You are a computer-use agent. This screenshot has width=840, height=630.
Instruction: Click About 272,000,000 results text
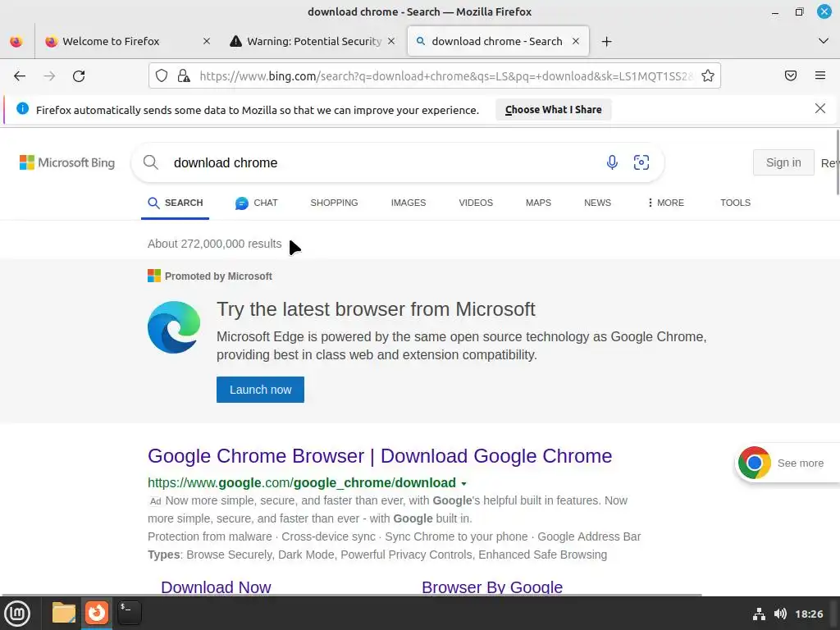coord(214,244)
